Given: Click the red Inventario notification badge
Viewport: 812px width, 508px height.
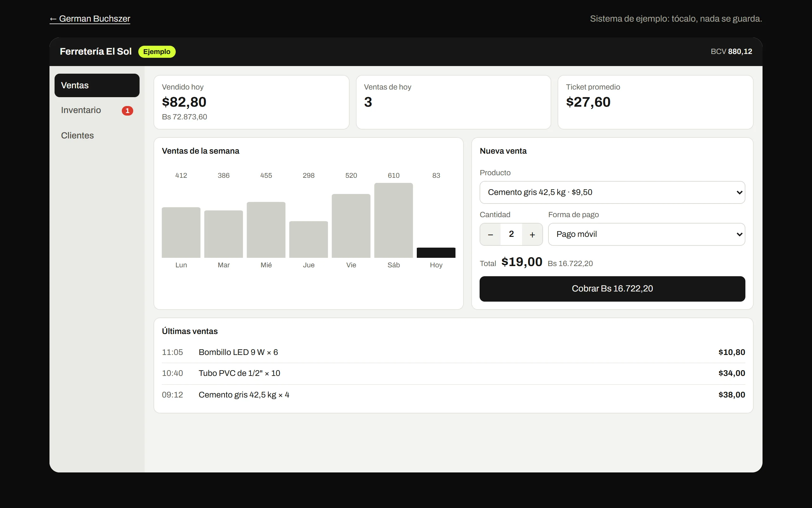Looking at the screenshot, I should pyautogui.click(x=127, y=110).
